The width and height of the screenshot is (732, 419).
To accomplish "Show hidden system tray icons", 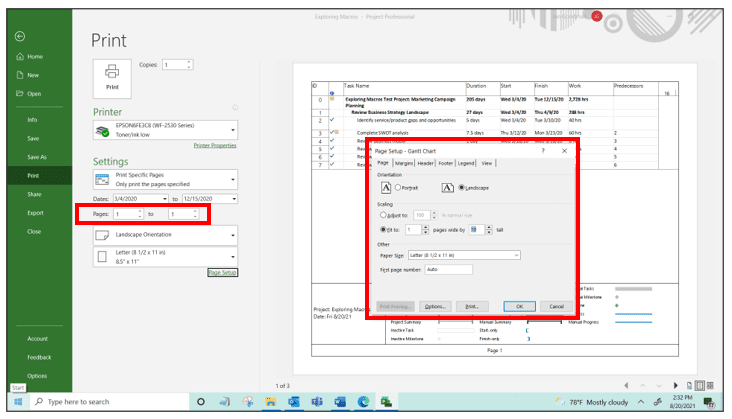I will pyautogui.click(x=641, y=402).
